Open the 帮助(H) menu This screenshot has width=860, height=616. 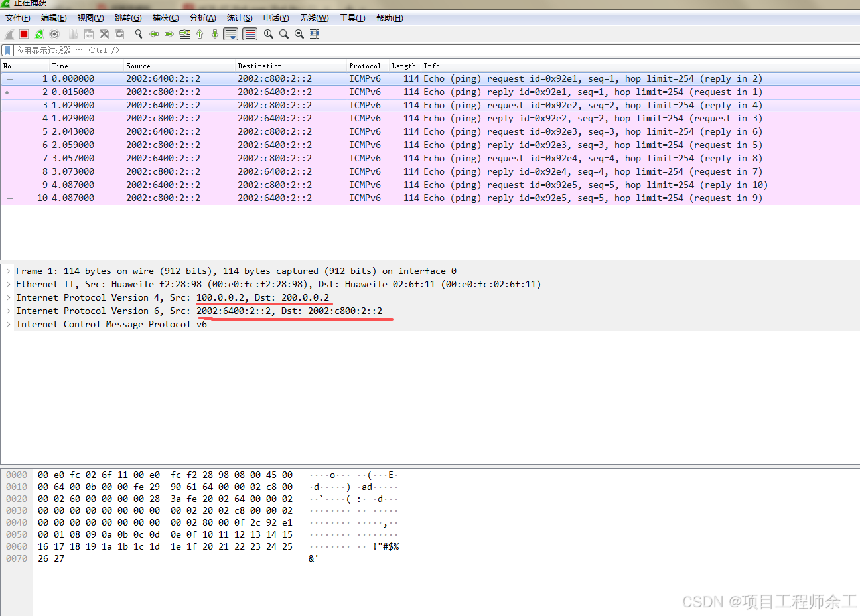(x=390, y=18)
